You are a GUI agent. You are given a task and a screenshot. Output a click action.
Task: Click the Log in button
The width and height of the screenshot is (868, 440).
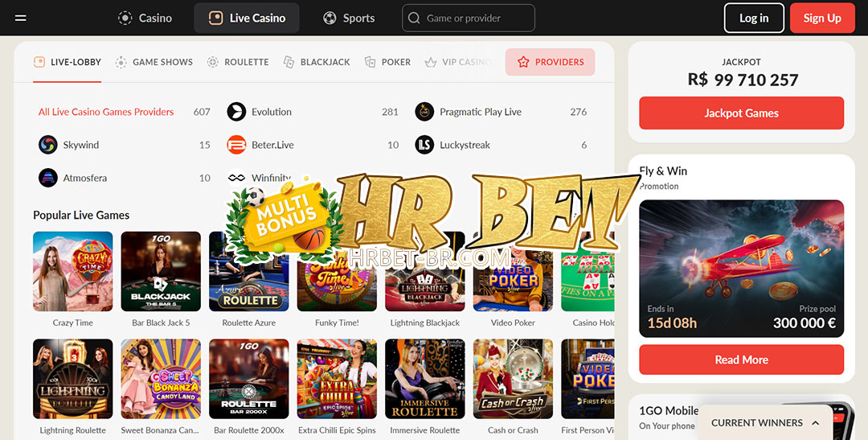(754, 18)
